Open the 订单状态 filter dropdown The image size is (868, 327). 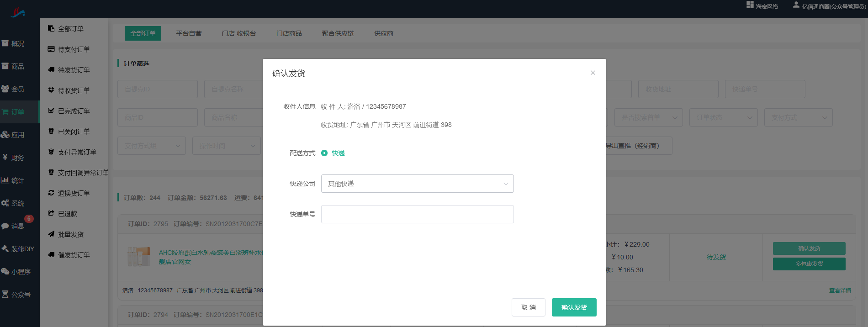pyautogui.click(x=724, y=117)
